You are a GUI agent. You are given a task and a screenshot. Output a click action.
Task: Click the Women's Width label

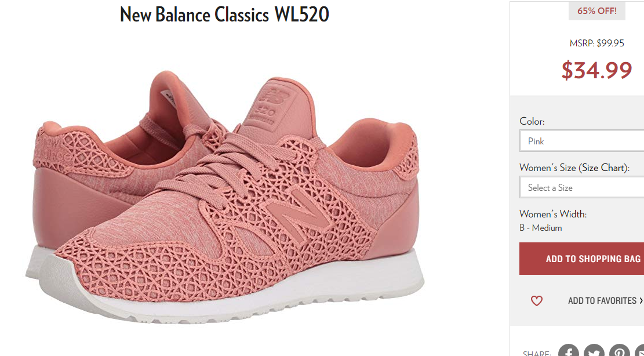553,214
